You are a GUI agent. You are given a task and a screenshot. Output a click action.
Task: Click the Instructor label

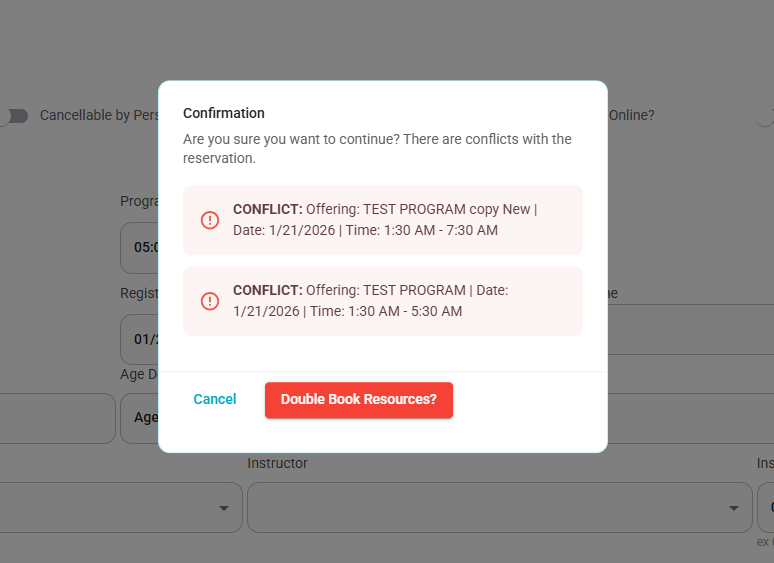point(277,463)
